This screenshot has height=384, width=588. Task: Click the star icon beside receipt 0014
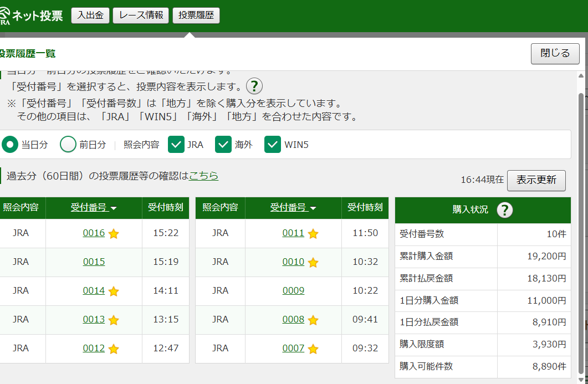(x=114, y=291)
